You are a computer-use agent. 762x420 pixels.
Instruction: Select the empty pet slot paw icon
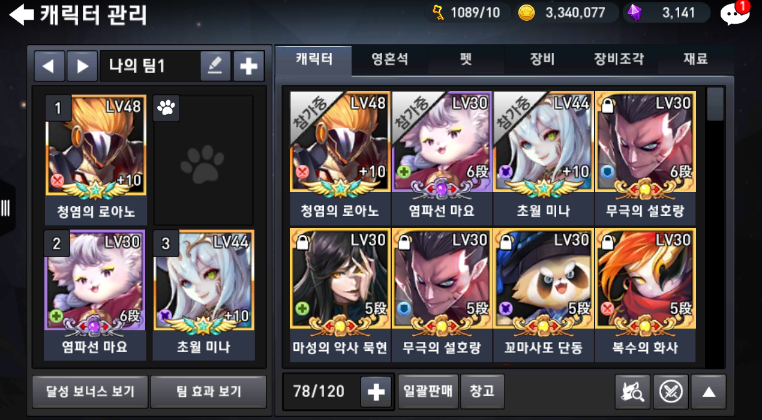click(203, 160)
